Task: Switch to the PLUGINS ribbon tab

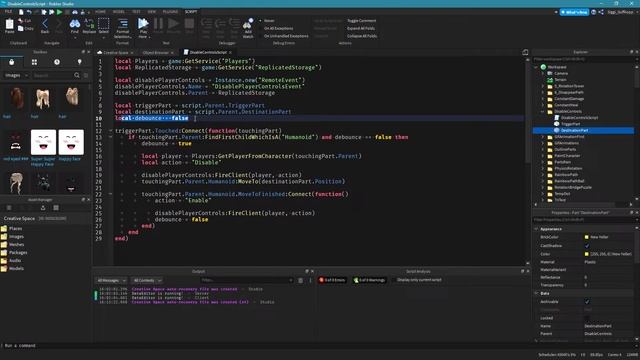Action: (x=170, y=12)
